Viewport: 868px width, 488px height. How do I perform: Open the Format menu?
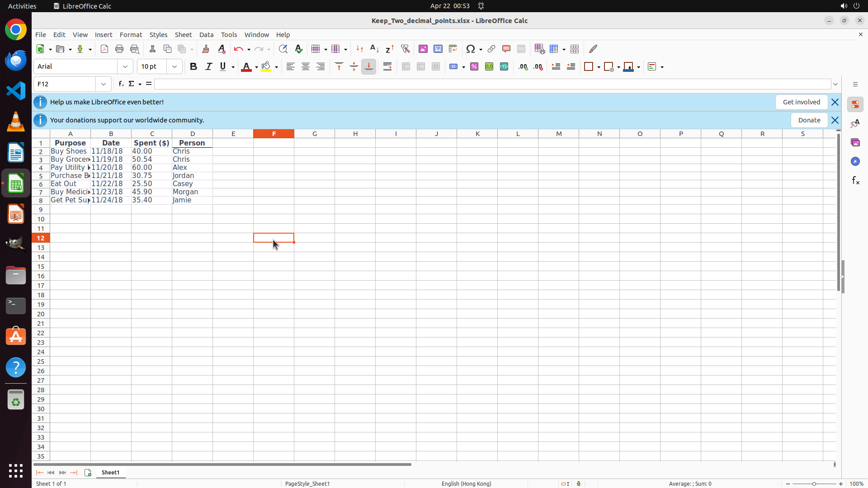pos(131,35)
